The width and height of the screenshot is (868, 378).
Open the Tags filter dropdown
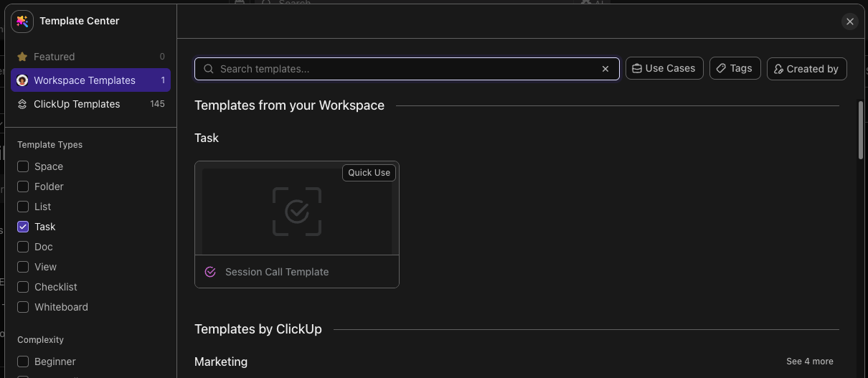(x=735, y=68)
